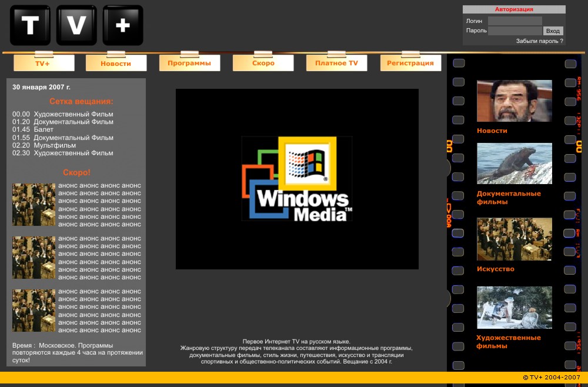Select the 02.30 Художественный Фильм schedule entry

coord(63,153)
